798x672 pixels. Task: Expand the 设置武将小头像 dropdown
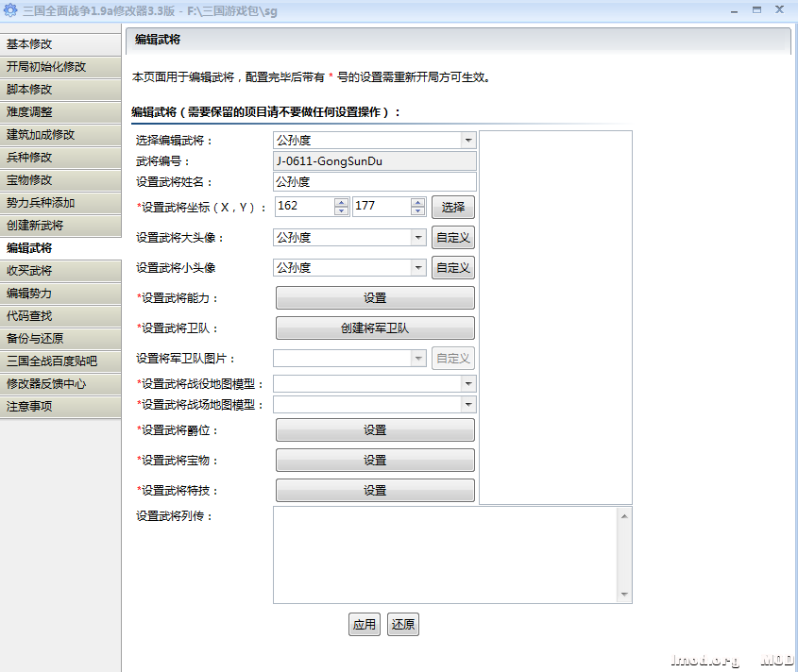pos(418,268)
